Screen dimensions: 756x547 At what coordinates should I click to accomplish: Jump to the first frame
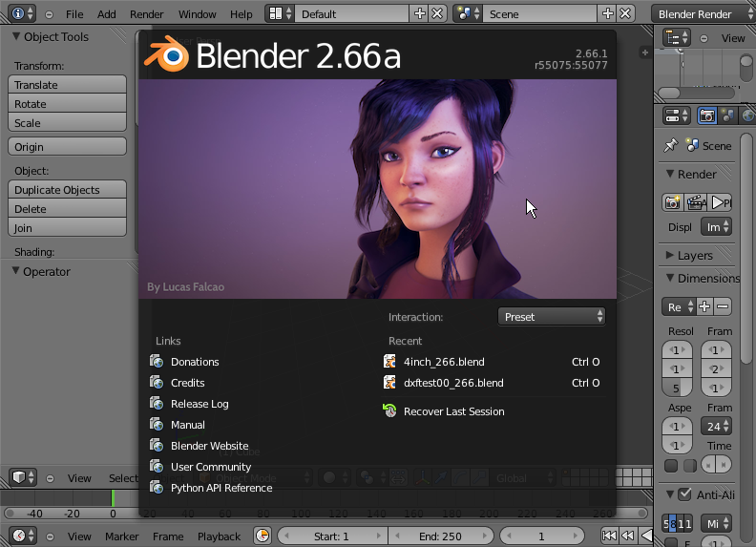(609, 536)
